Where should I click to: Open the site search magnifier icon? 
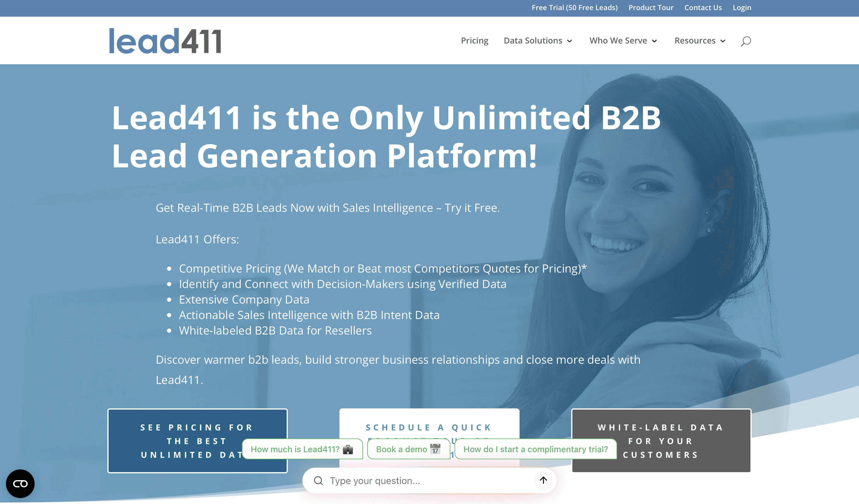(x=745, y=41)
